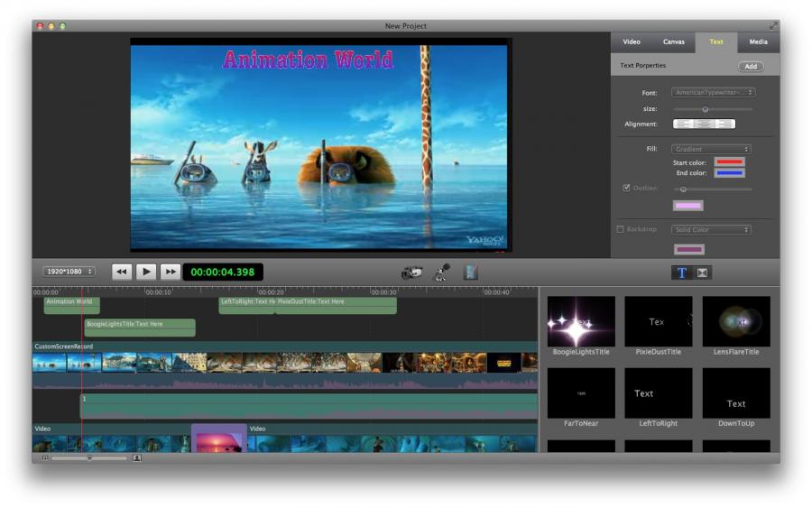Click the second Video clip label
The width and height of the screenshot is (812, 508).
tap(257, 429)
